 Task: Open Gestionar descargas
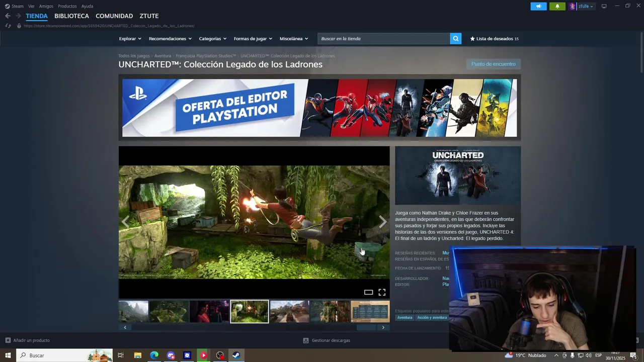coord(327,340)
